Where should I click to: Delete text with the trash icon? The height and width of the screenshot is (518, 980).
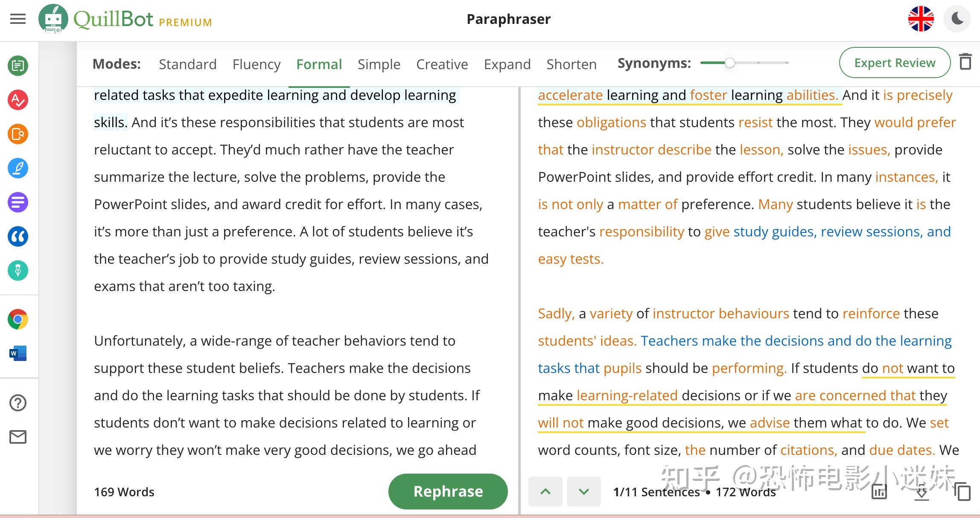pos(965,62)
